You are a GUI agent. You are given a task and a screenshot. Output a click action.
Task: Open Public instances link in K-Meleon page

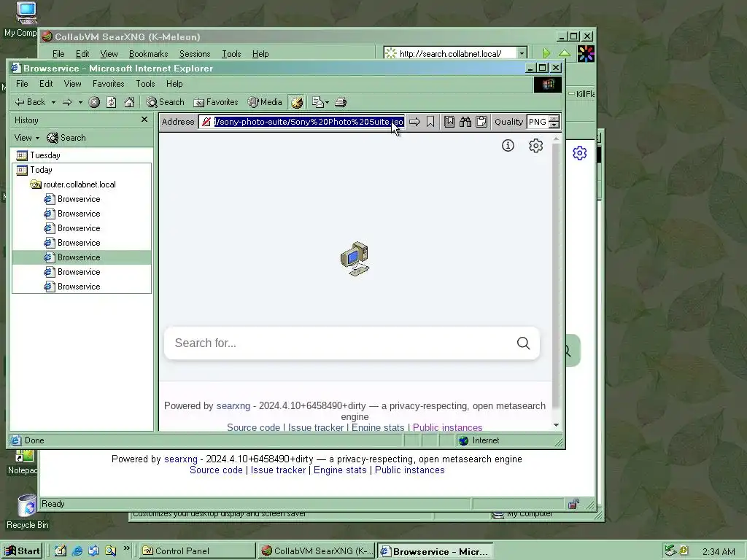click(410, 470)
